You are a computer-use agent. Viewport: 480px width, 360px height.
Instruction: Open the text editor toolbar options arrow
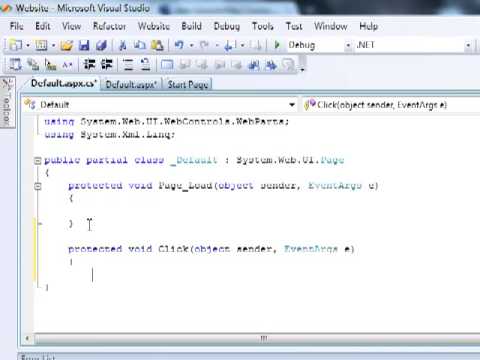pyautogui.click(x=303, y=69)
